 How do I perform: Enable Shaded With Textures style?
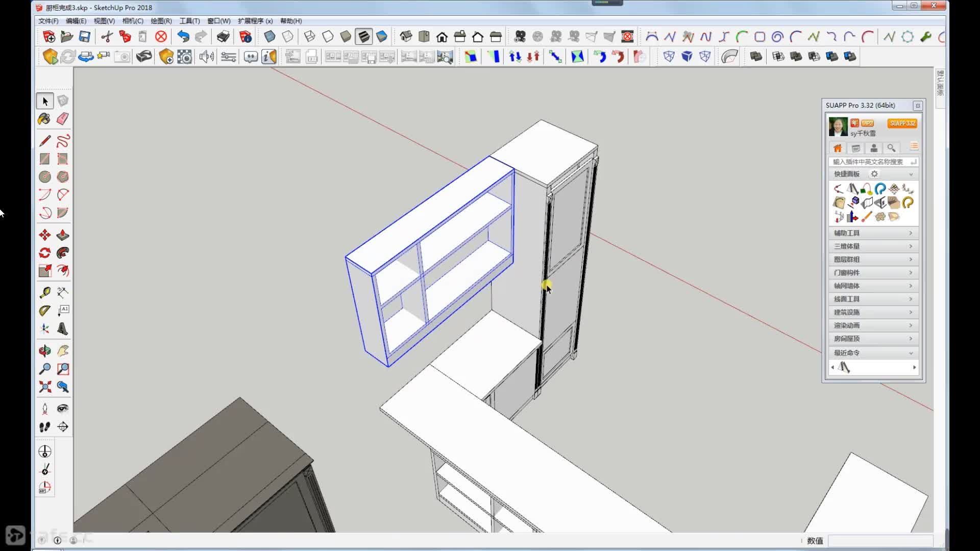click(x=363, y=36)
